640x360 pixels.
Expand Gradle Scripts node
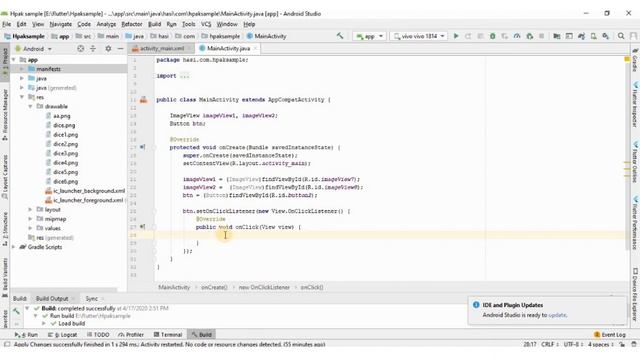point(14,247)
